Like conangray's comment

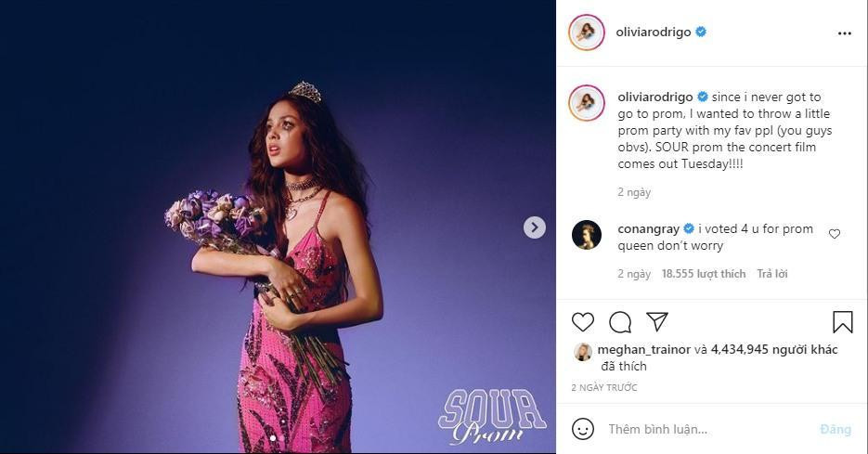tap(834, 234)
